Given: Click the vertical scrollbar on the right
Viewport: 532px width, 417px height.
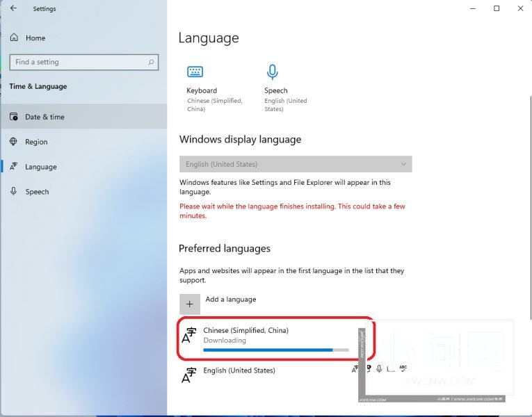Looking at the screenshot, I should (531, 208).
